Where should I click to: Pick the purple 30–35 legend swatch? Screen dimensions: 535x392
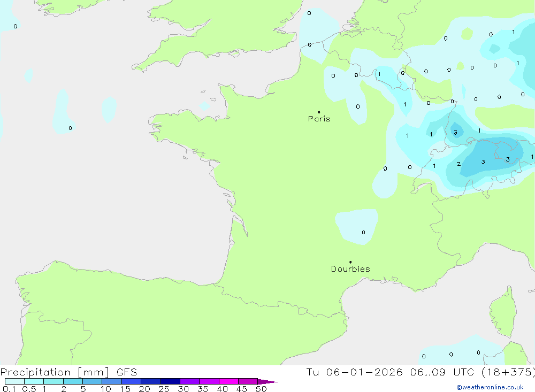[189, 381]
